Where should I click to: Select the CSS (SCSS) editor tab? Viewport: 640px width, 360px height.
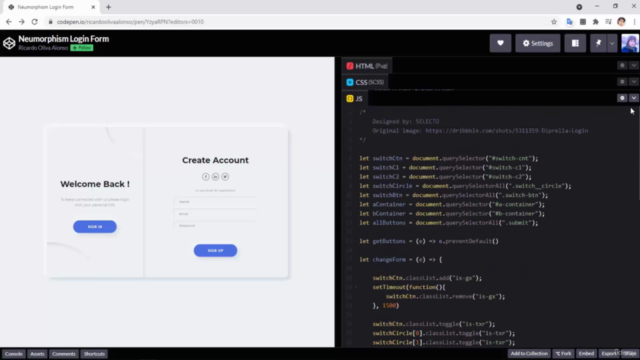(365, 82)
